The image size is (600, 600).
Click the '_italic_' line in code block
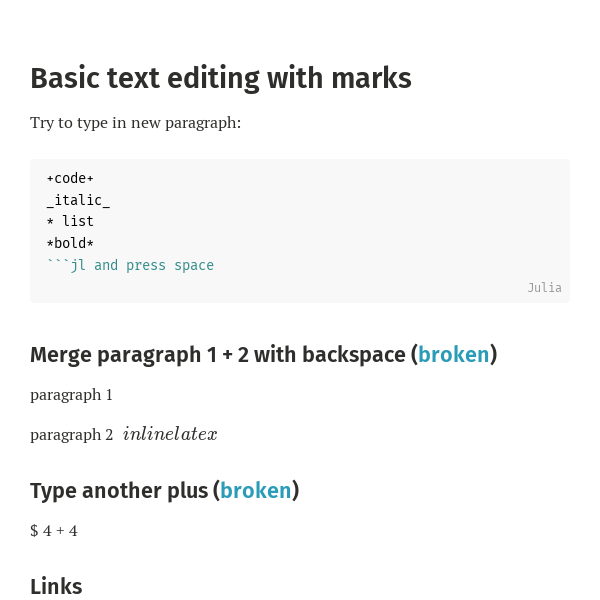[x=78, y=200]
